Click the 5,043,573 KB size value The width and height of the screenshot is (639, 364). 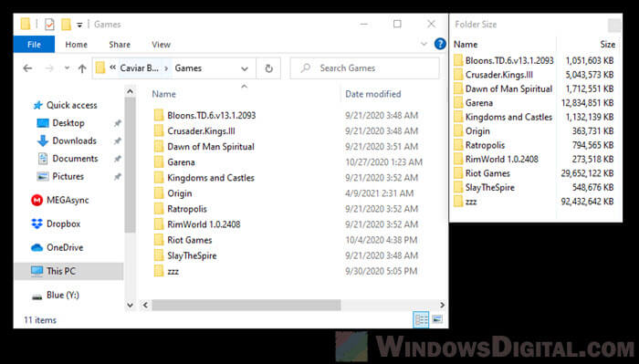pyautogui.click(x=590, y=75)
